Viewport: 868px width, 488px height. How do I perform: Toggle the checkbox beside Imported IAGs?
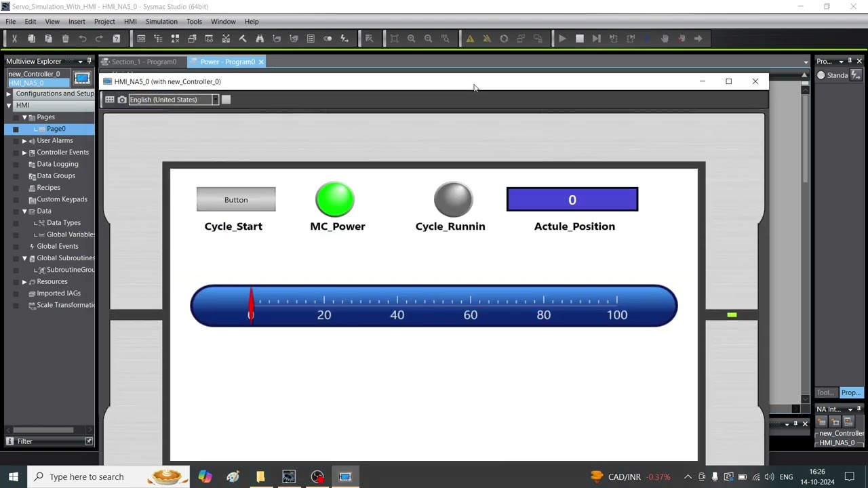16,293
